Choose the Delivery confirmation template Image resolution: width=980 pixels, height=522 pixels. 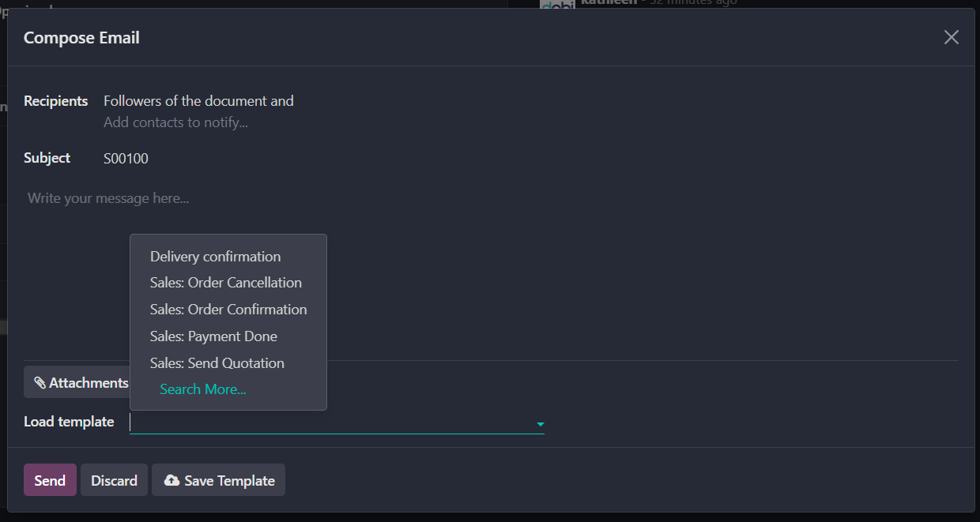(215, 257)
